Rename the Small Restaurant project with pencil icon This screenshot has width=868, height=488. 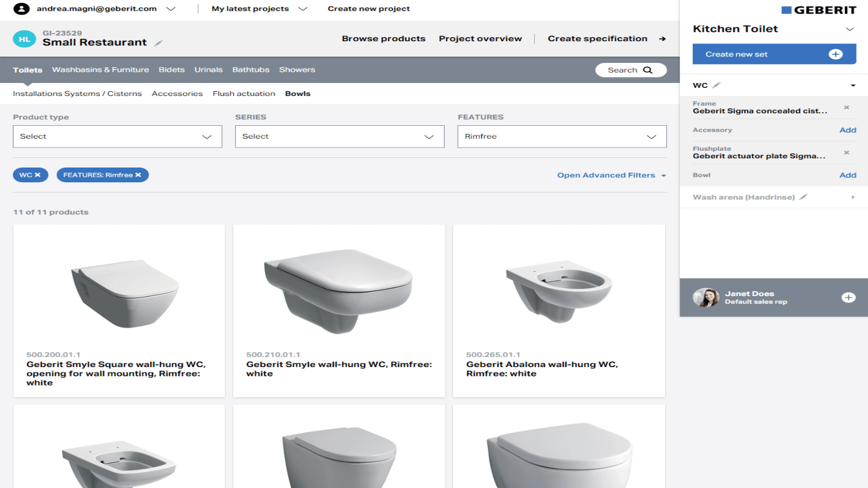pos(158,42)
